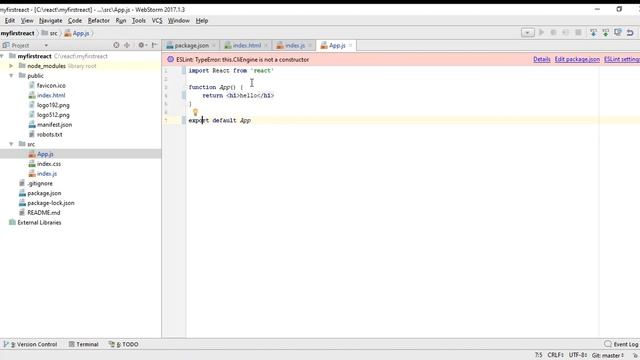Click Collapse All icon in Project panel
Screen dimensions: 640x360
[x=127, y=45]
